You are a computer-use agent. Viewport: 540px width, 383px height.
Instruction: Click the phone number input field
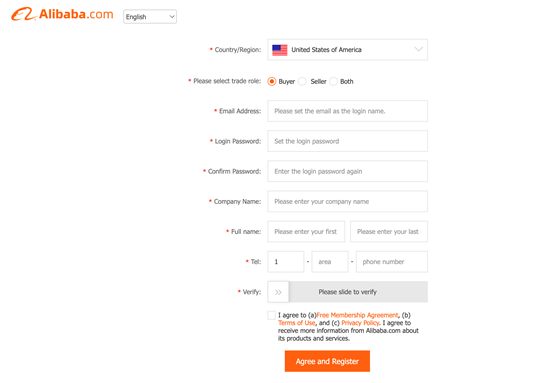point(392,262)
